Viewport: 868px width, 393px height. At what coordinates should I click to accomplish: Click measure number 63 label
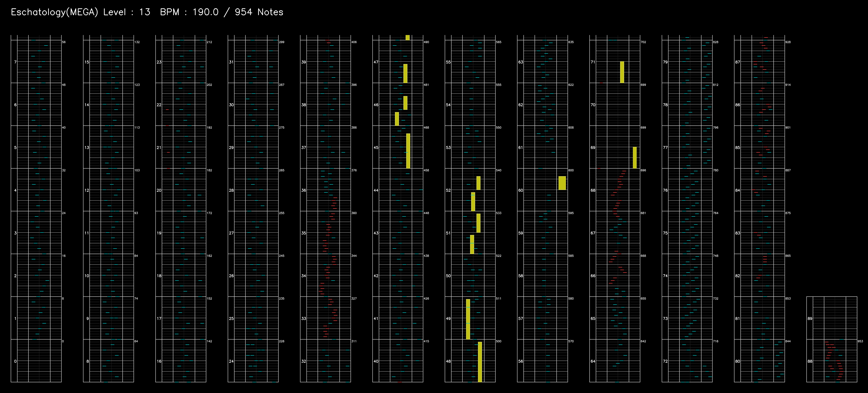(521, 62)
